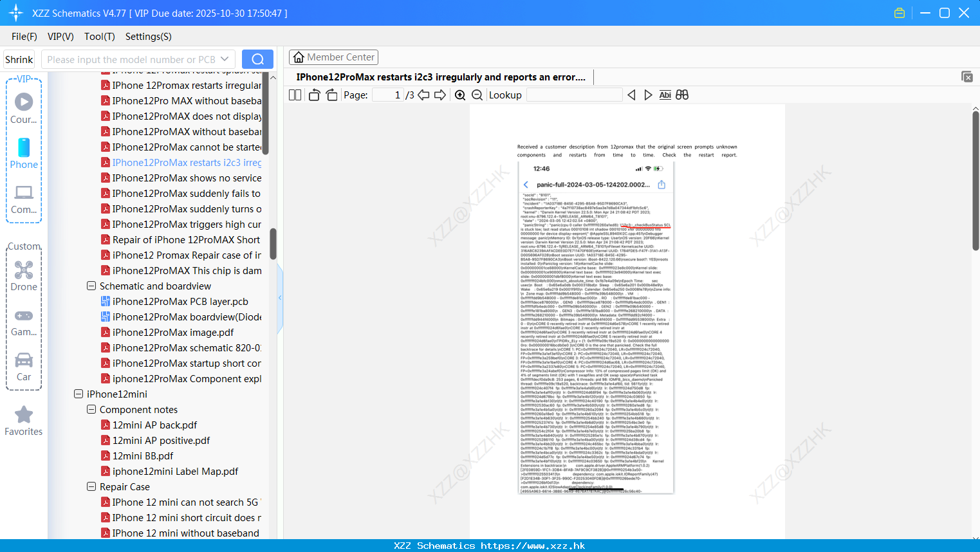Collapse the Repair Case folder

tap(91, 486)
